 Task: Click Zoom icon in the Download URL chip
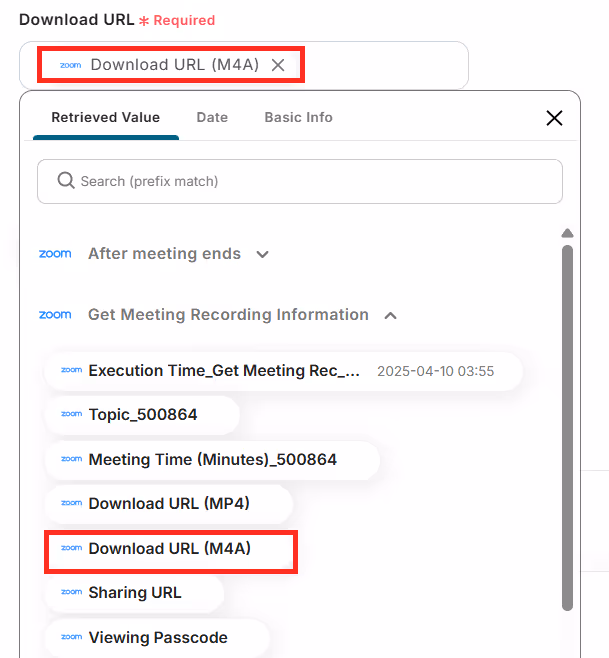[71, 65]
